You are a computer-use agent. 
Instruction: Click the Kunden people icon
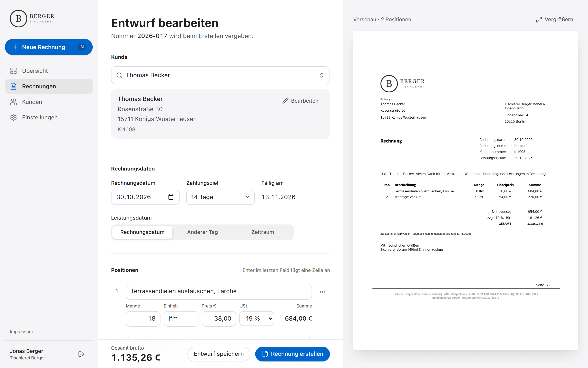[x=13, y=102]
